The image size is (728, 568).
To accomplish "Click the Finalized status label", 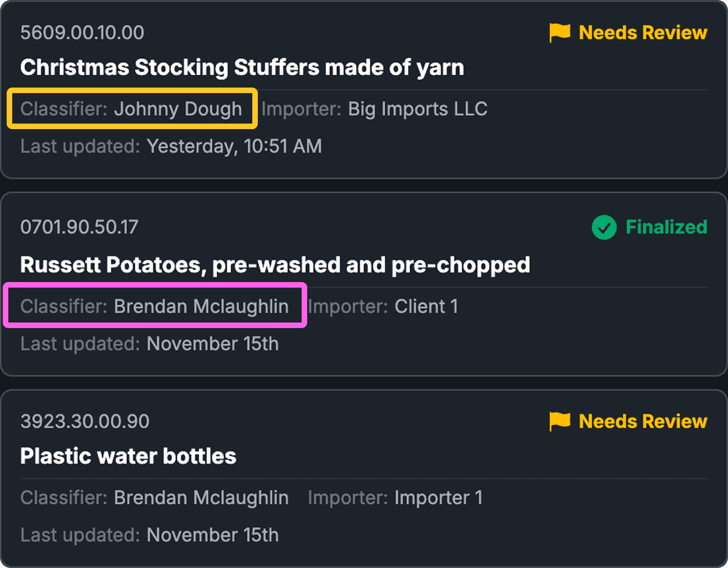I will click(666, 227).
